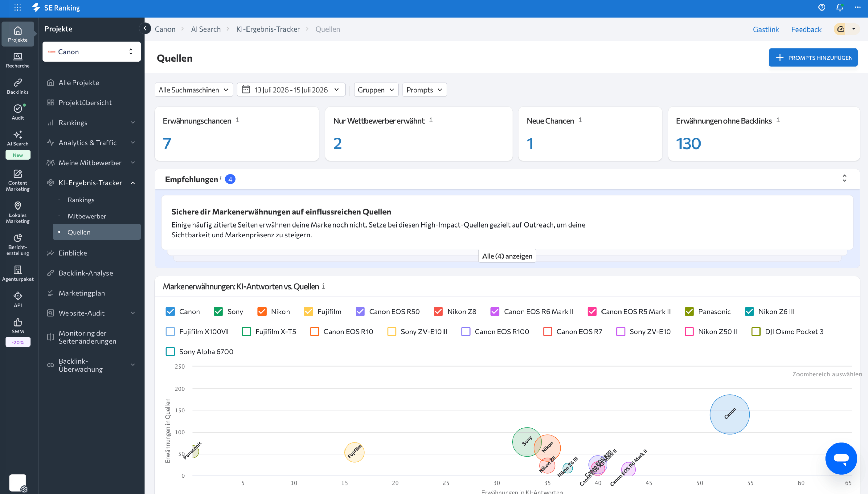Viewport: 868px width, 494px height.
Task: Uncheck the Nikon legend checkbox
Action: (262, 312)
